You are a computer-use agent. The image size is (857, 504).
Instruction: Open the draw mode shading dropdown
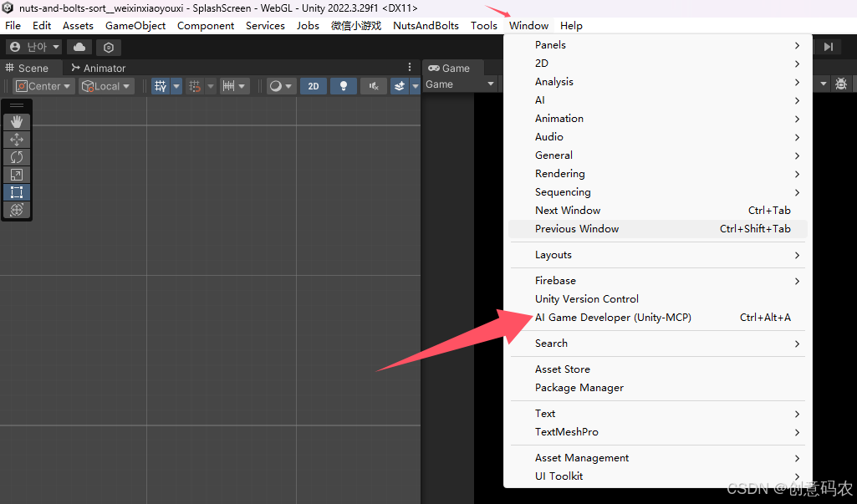281,86
